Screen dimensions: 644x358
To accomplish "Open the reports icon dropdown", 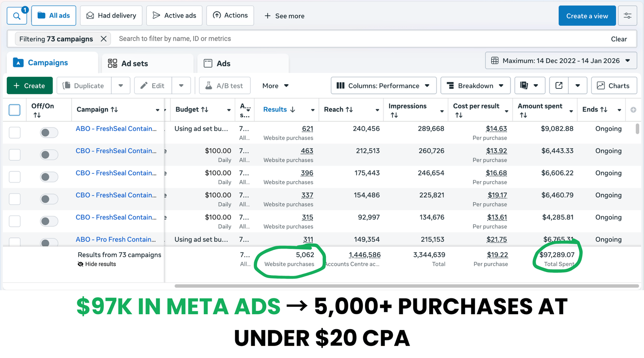I will (x=529, y=85).
